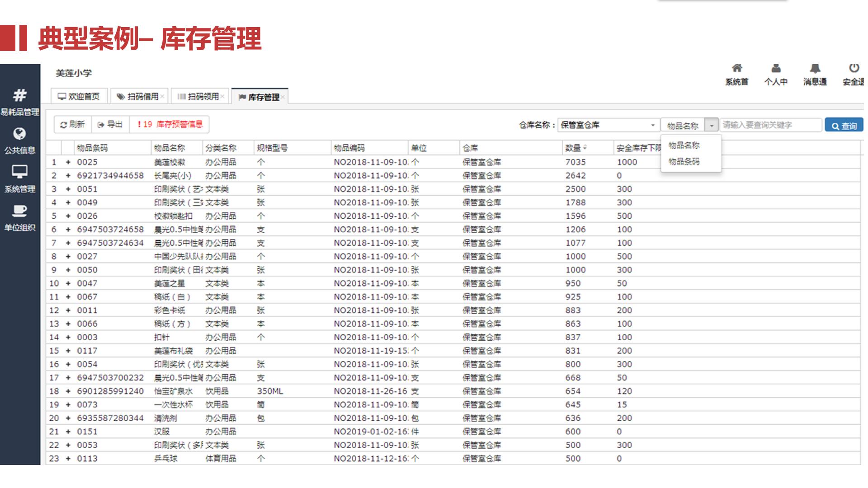This screenshot has width=868, height=488.
Task: Click the 美莲小学 school name
Action: tap(74, 73)
